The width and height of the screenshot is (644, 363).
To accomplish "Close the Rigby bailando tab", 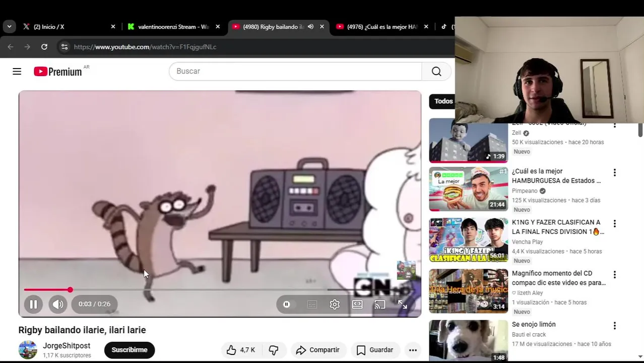I will [322, 27].
